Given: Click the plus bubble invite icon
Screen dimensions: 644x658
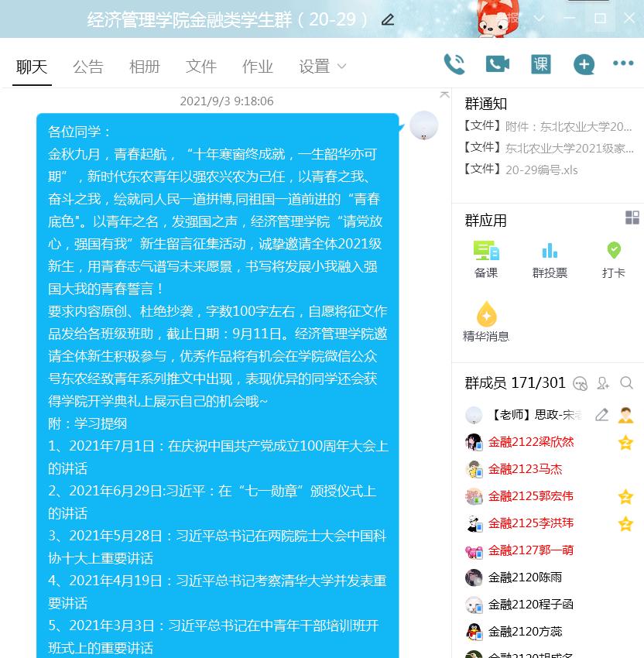Looking at the screenshot, I should click(584, 64).
